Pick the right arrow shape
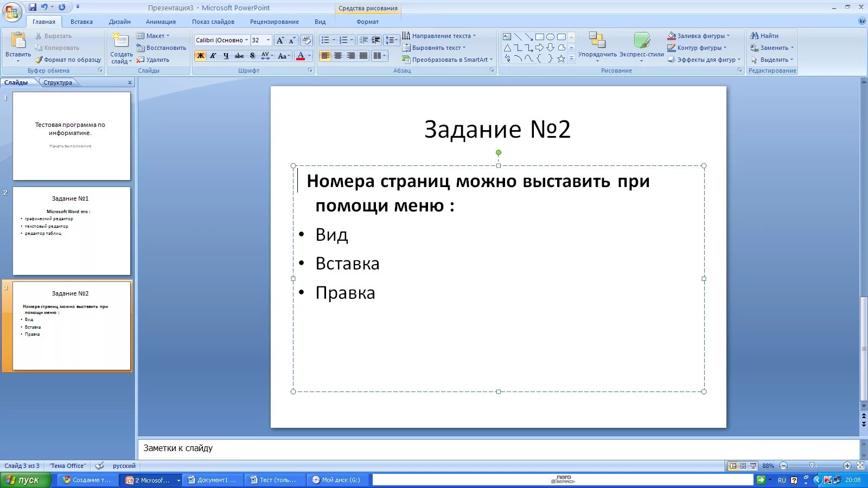Image resolution: width=868 pixels, height=488 pixels. click(x=539, y=48)
